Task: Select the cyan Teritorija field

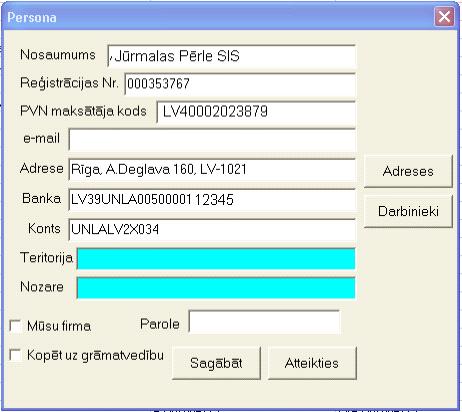Action: (216, 259)
